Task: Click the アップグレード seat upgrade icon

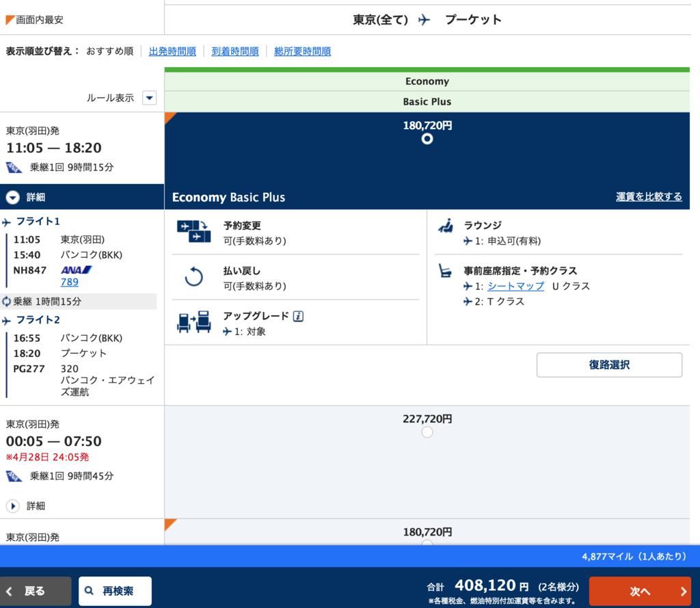Action: 195,321
